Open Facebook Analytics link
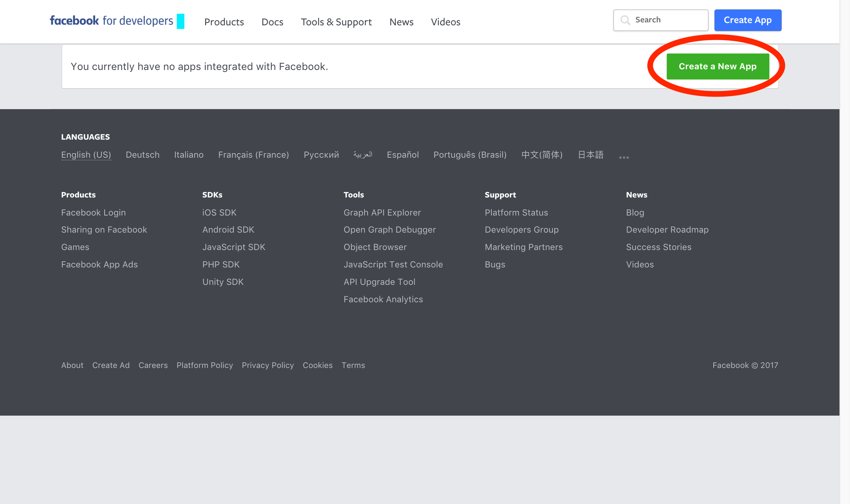850x504 pixels. coord(383,299)
